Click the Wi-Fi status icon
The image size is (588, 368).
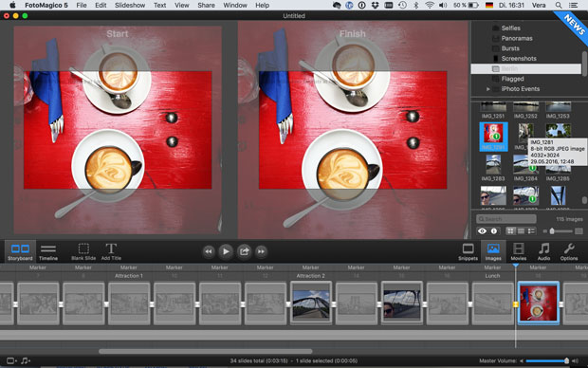pos(430,6)
